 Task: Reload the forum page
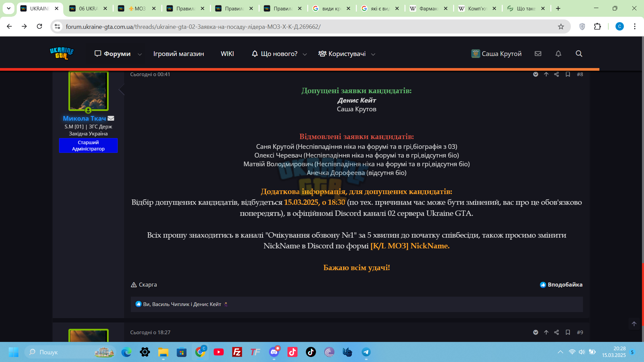point(39,26)
